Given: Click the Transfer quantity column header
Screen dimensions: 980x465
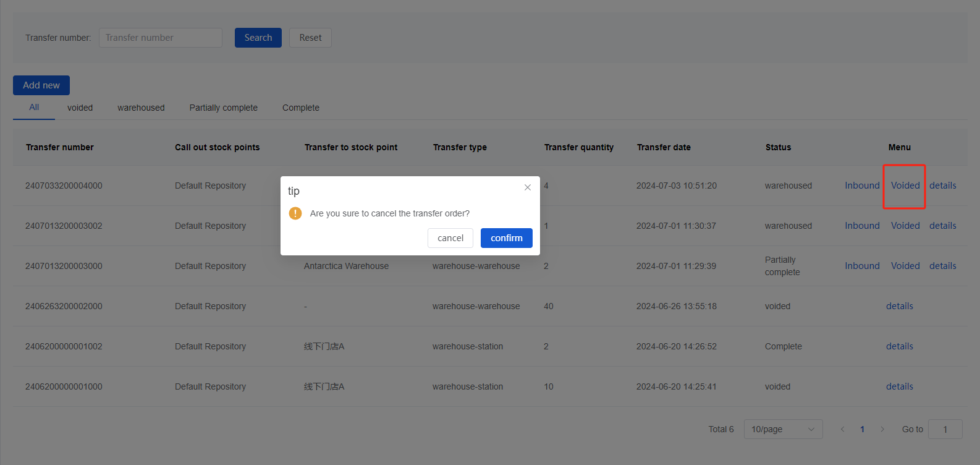Looking at the screenshot, I should 579,147.
